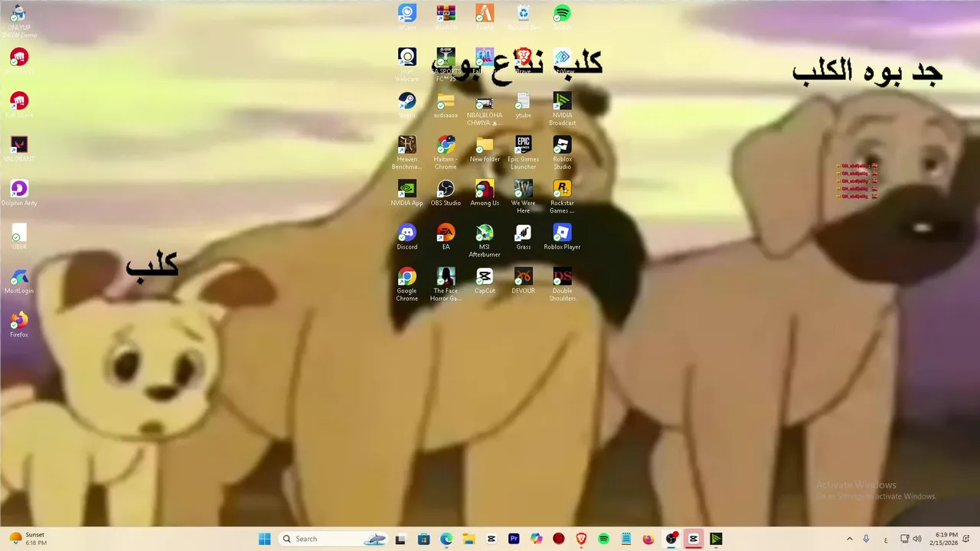
Task: Open Task View from the taskbar
Action: coord(400,539)
